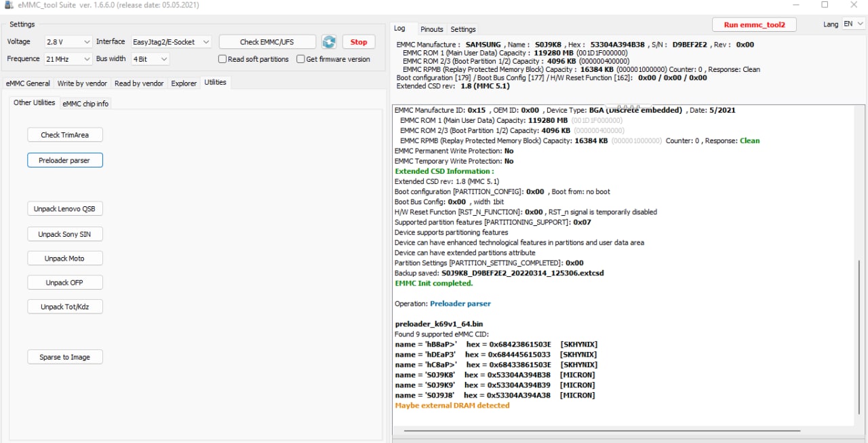Click the hDEaP3 SKHYNIX CID log line
This screenshot has width=868, height=443.
[x=496, y=354]
